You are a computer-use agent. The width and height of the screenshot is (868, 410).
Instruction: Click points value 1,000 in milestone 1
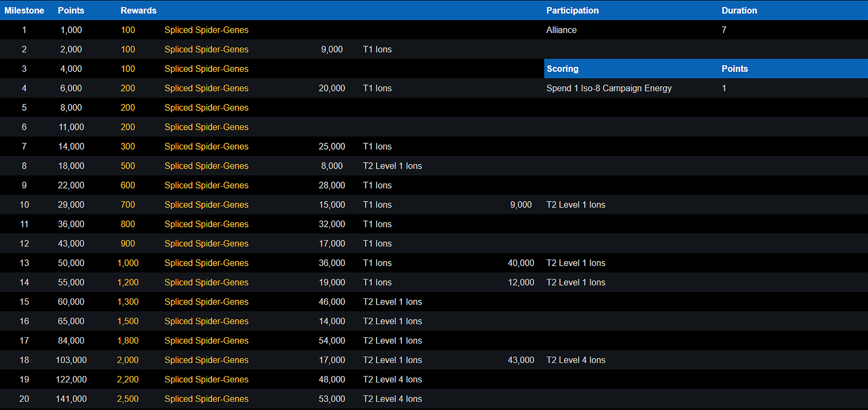[x=71, y=30]
